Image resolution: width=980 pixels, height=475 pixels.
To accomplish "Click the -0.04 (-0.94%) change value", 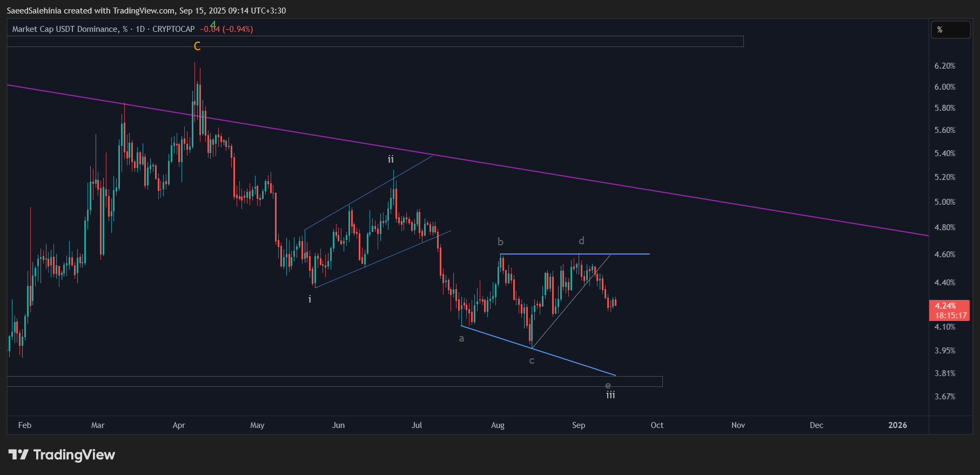I will 226,29.
